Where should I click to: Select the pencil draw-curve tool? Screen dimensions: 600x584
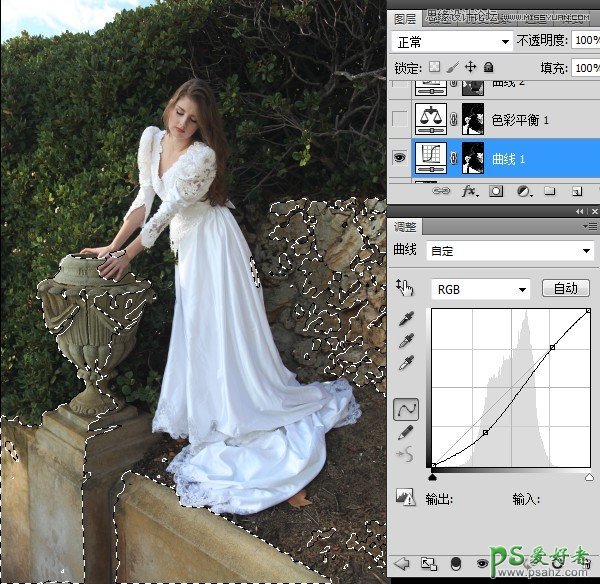coord(406,433)
